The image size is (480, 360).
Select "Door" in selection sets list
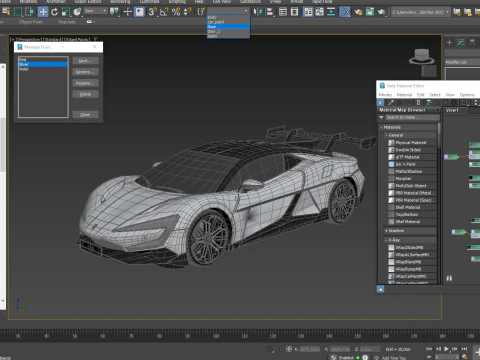coord(228,27)
